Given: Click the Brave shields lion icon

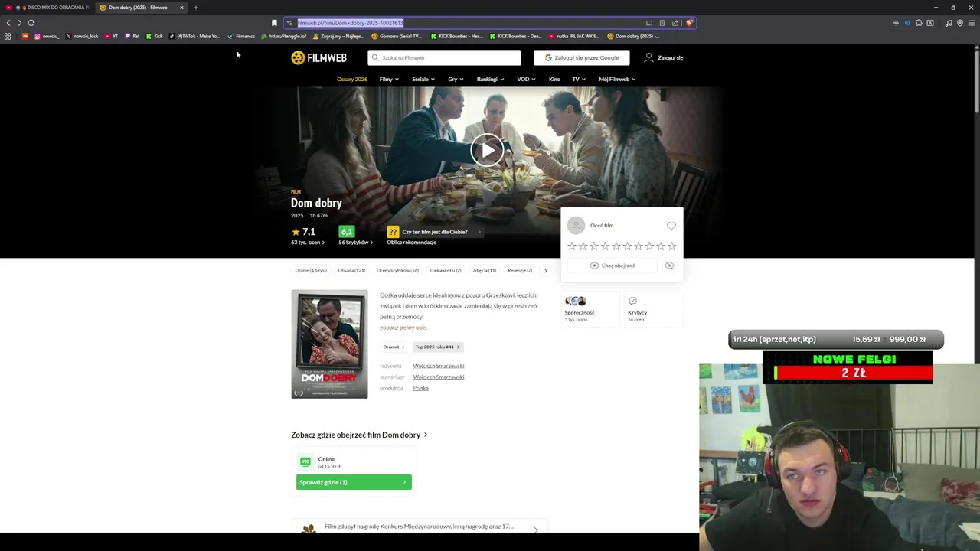Looking at the screenshot, I should [689, 23].
